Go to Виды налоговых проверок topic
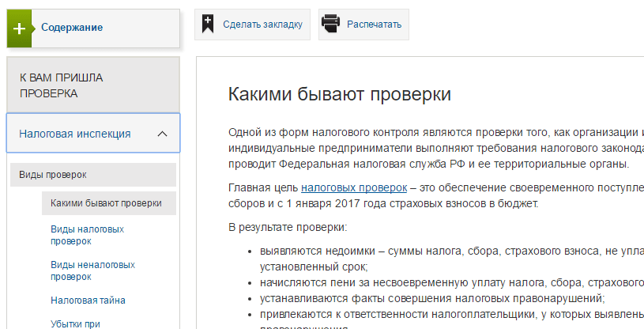The width and height of the screenshot is (644, 329). coord(87,235)
